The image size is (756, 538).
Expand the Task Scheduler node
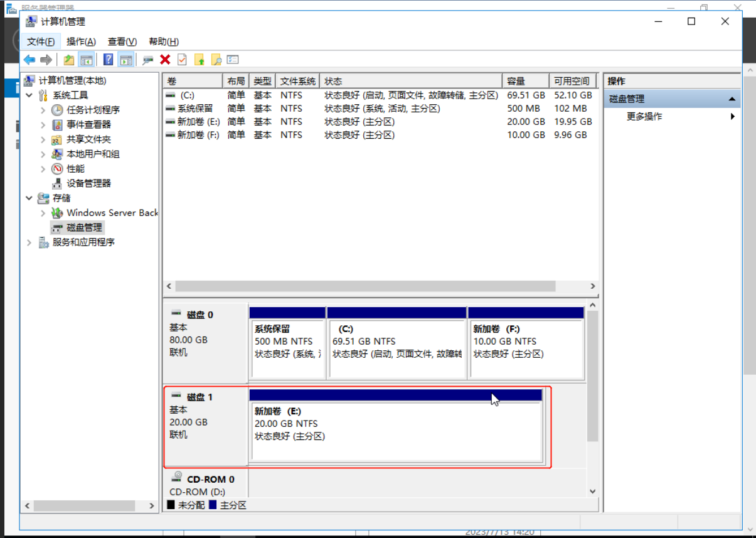coord(43,110)
